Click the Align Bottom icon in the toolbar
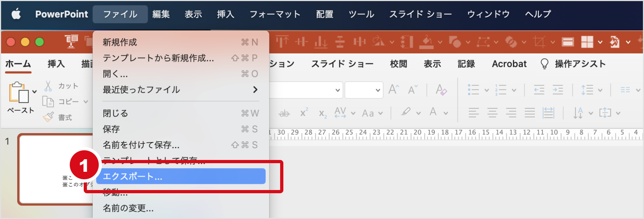The height and width of the screenshot is (219, 644). coord(321,42)
